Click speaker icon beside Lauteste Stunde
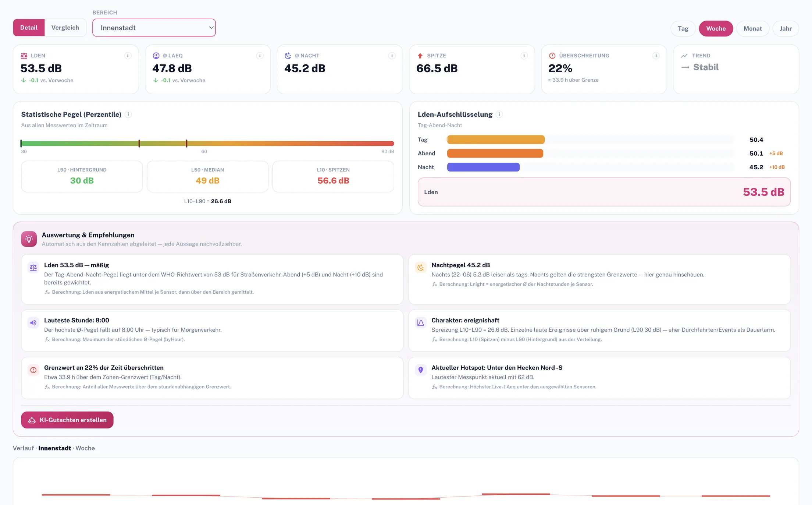The width and height of the screenshot is (812, 505). [x=33, y=323]
